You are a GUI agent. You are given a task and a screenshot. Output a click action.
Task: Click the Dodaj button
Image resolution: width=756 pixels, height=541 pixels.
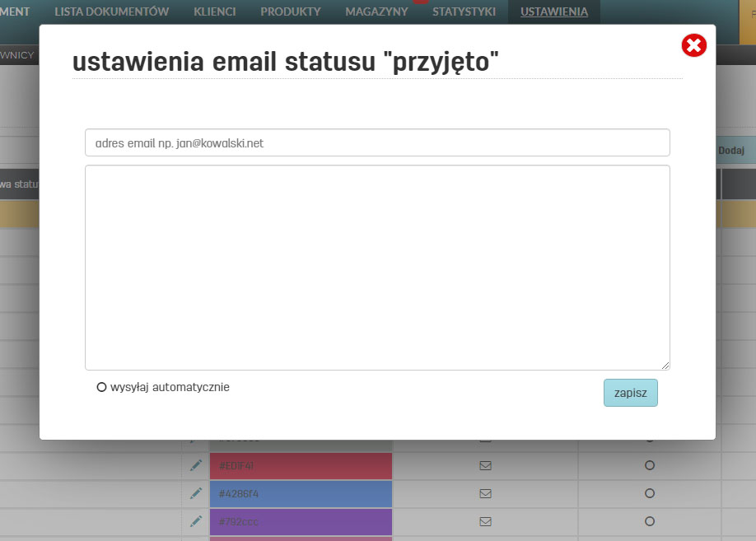(732, 150)
